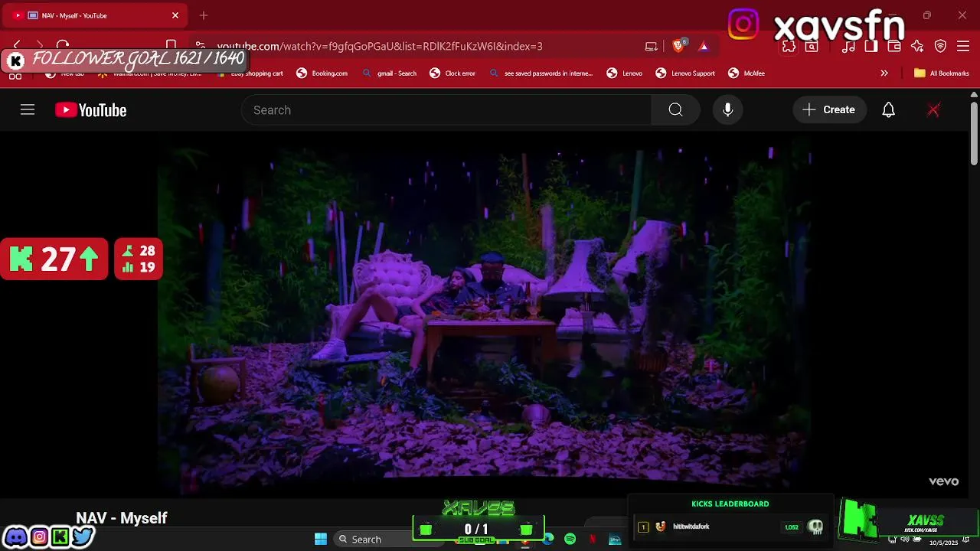Viewport: 980px width, 551px height.
Task: Open the Create button menu
Action: pos(829,110)
